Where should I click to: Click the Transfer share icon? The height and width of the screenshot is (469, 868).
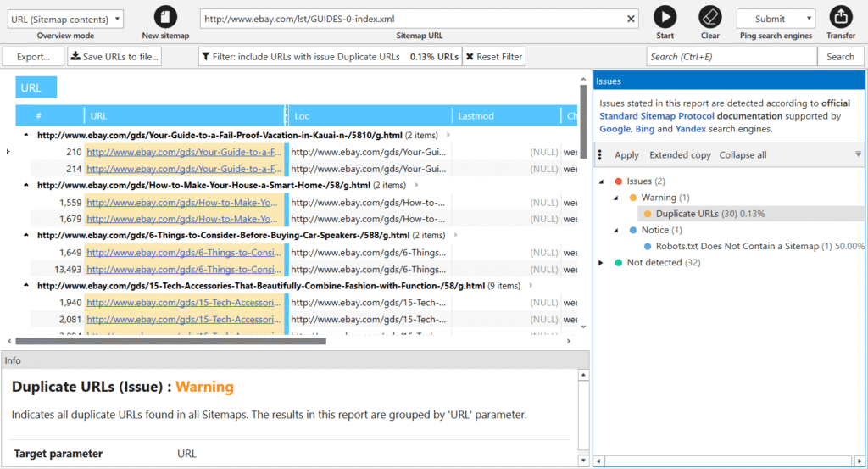tap(841, 17)
